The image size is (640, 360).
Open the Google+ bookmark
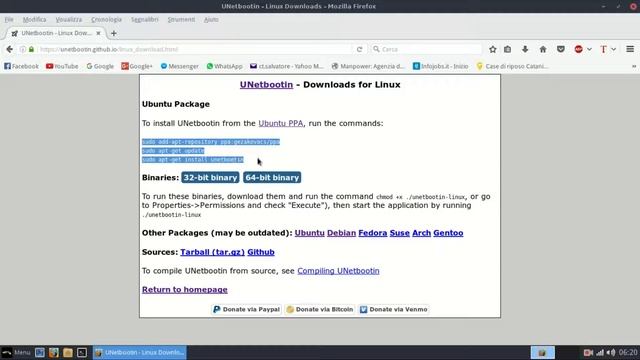coord(137,66)
